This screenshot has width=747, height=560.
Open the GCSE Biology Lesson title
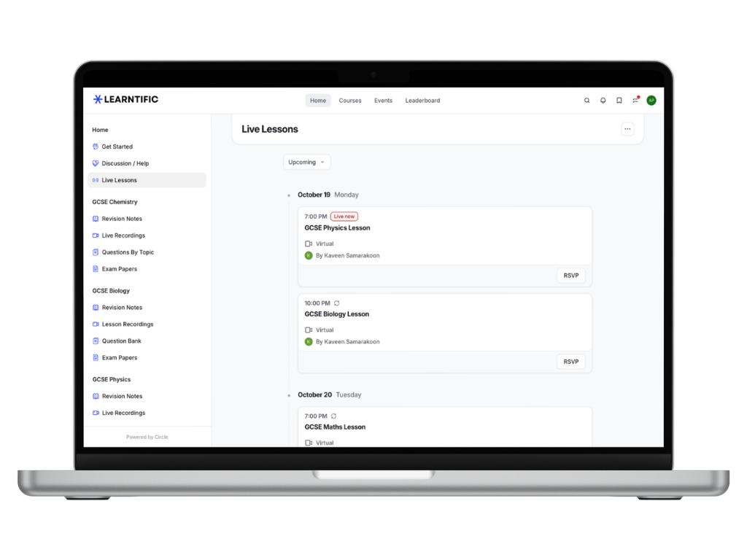coord(337,314)
